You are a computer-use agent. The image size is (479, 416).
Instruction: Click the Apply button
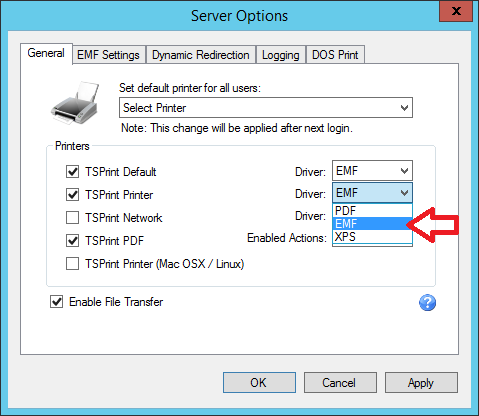click(421, 382)
